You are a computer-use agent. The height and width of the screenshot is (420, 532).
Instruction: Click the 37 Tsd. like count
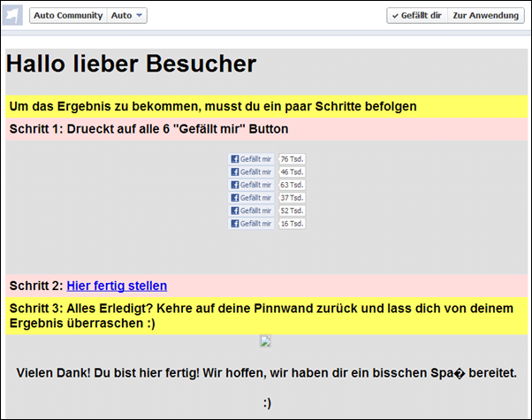pyautogui.click(x=292, y=197)
